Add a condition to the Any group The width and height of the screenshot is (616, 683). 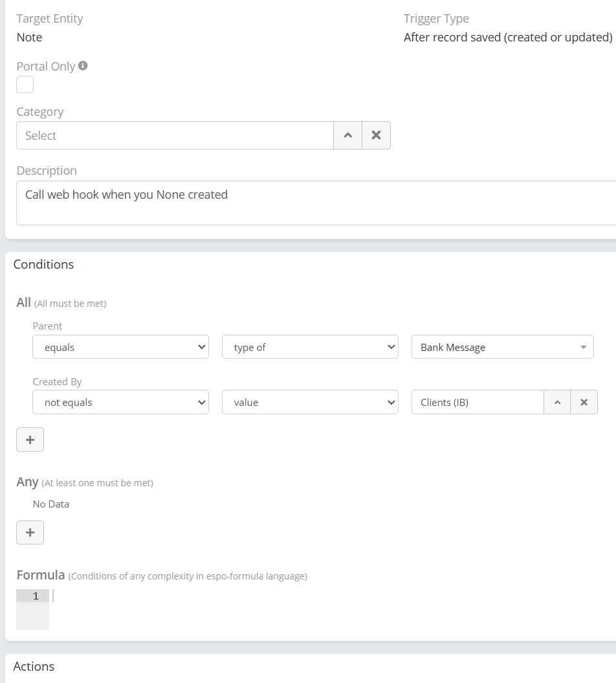click(x=30, y=532)
